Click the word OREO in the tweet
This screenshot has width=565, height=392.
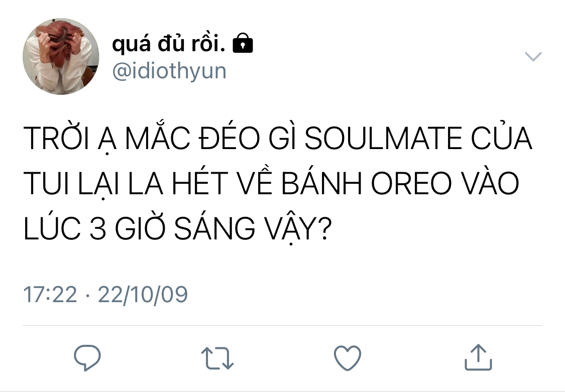pyautogui.click(x=411, y=183)
